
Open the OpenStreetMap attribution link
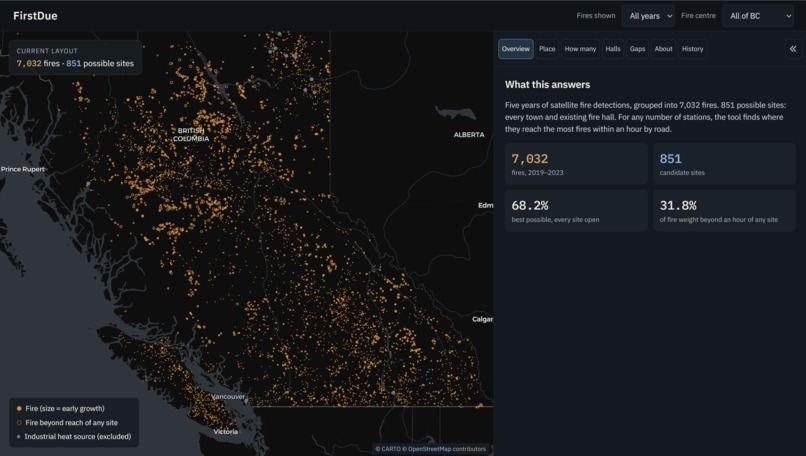tap(429, 449)
